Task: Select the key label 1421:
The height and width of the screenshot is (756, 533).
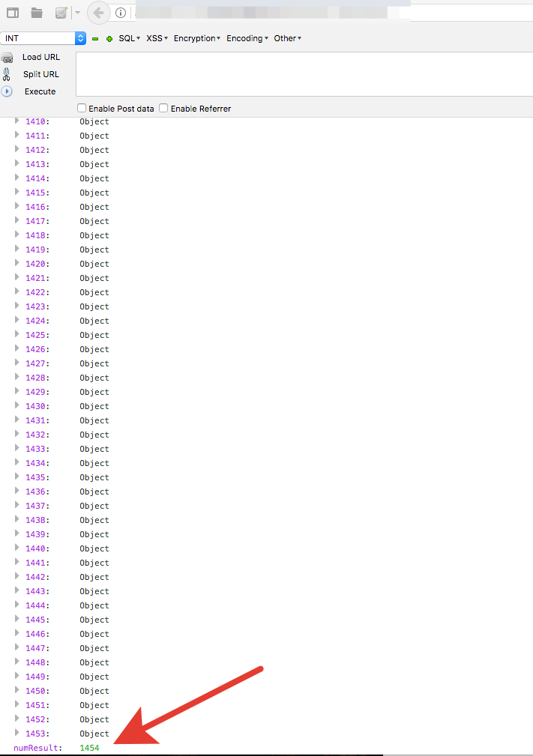Action: pyautogui.click(x=37, y=278)
